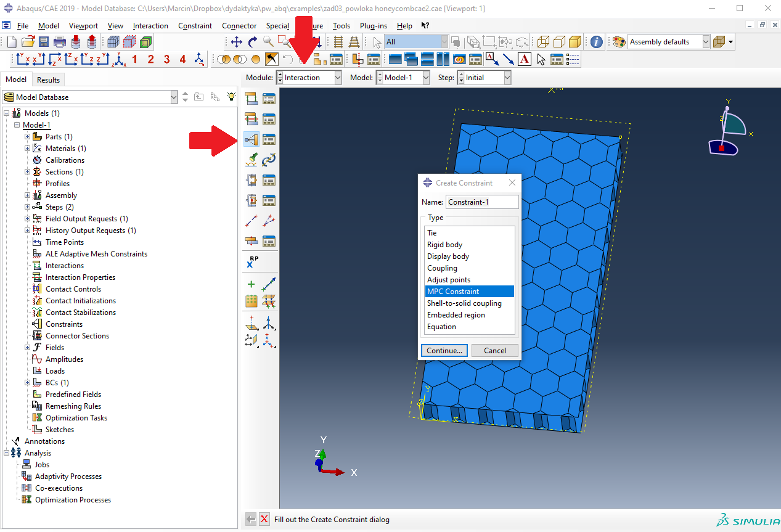The height and width of the screenshot is (532, 781).
Task: Toggle the model tree lightbulb filter
Action: click(x=231, y=97)
